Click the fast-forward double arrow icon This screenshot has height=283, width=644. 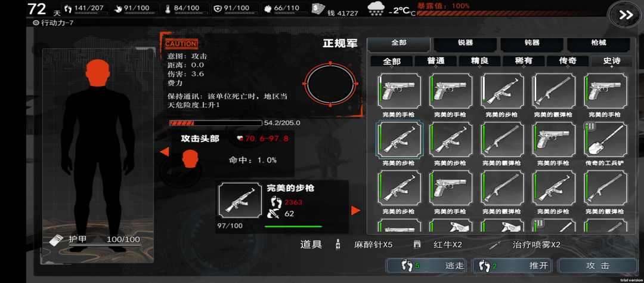[626, 15]
